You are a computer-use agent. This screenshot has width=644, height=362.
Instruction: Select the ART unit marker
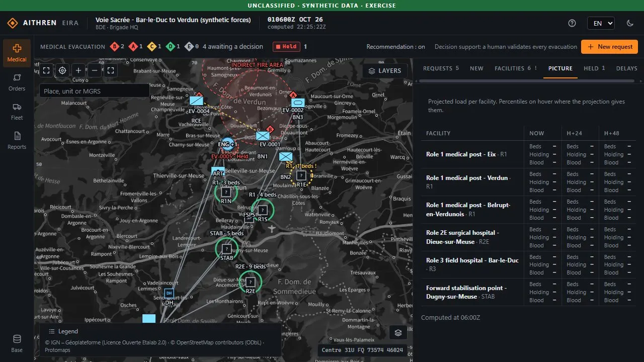tap(218, 171)
